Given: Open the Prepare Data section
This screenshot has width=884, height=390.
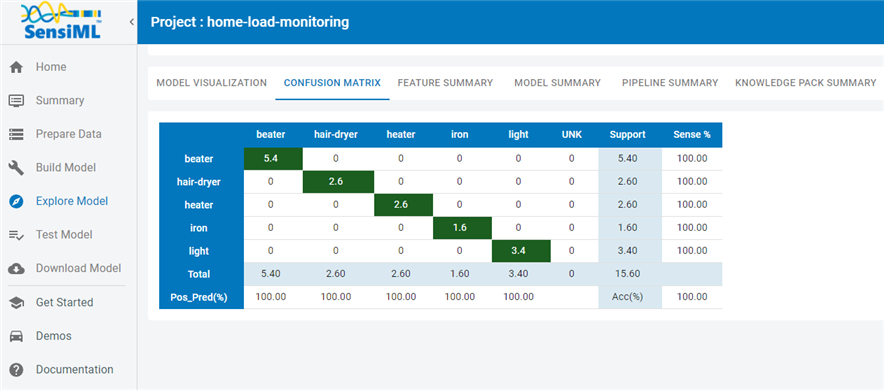Looking at the screenshot, I should [69, 134].
